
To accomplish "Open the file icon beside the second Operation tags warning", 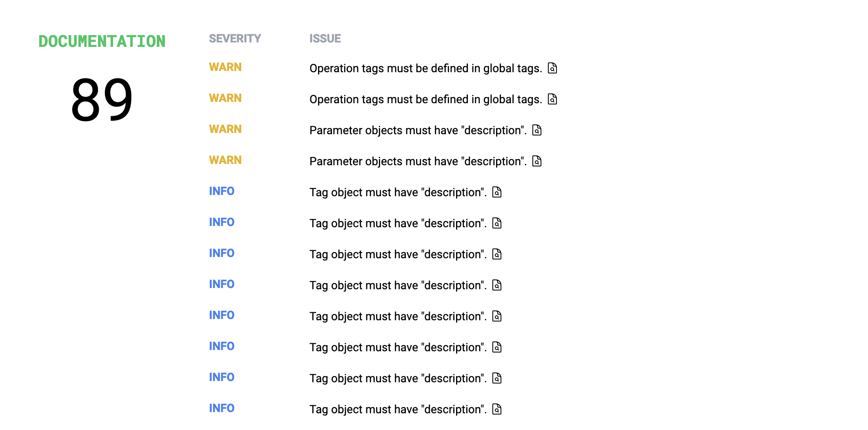I will point(552,99).
